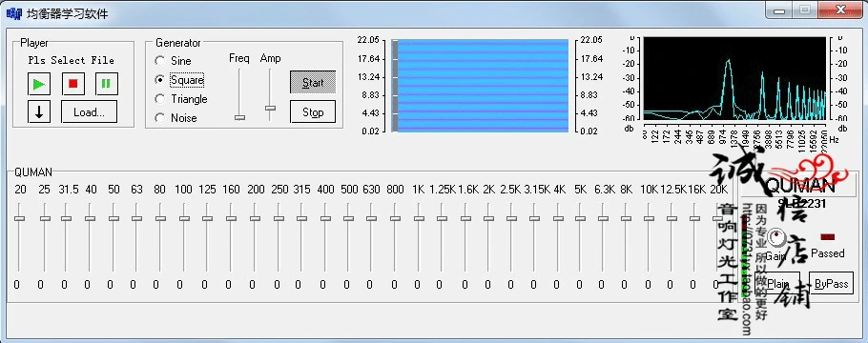The image size is (868, 343).
Task: Select the Triangle waveform option
Action: [181, 99]
